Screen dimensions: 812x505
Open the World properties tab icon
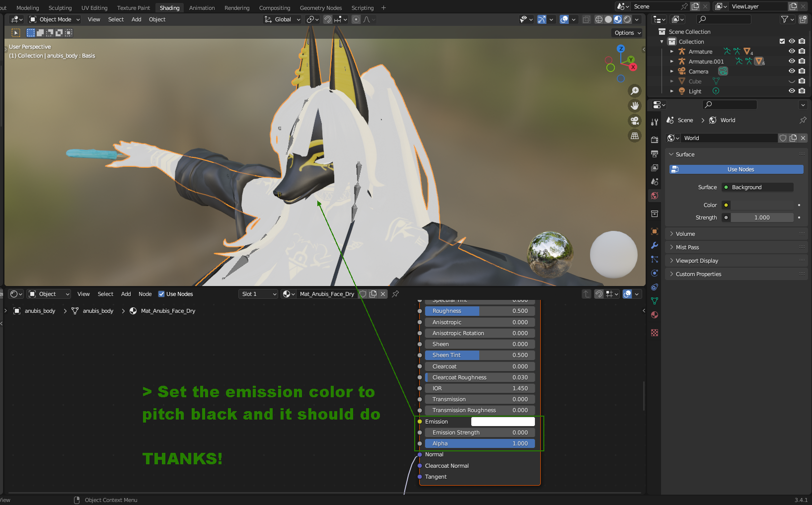(655, 196)
